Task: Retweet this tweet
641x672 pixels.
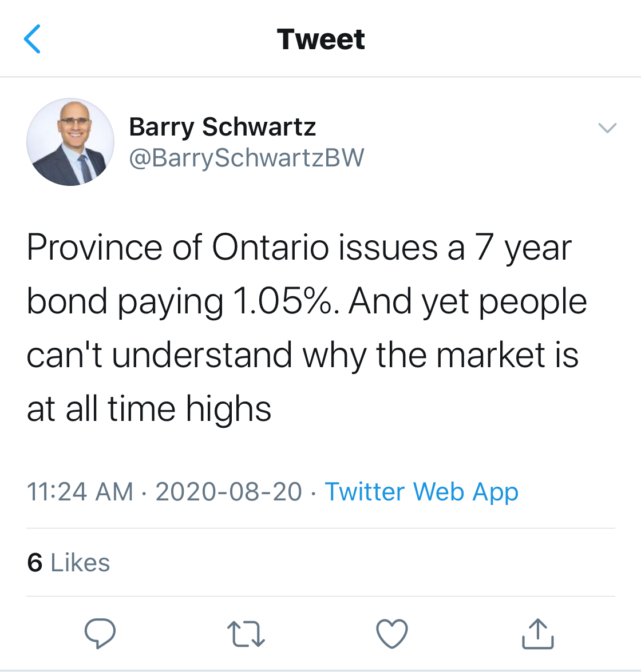Action: coord(246,634)
